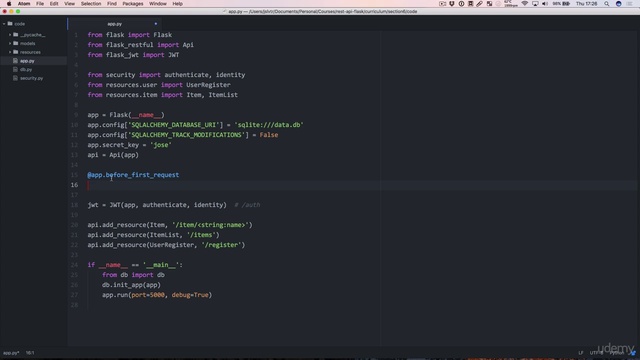Click the '/item/<string:name>' string
Screen dimensions: 640x360
(x=212, y=225)
